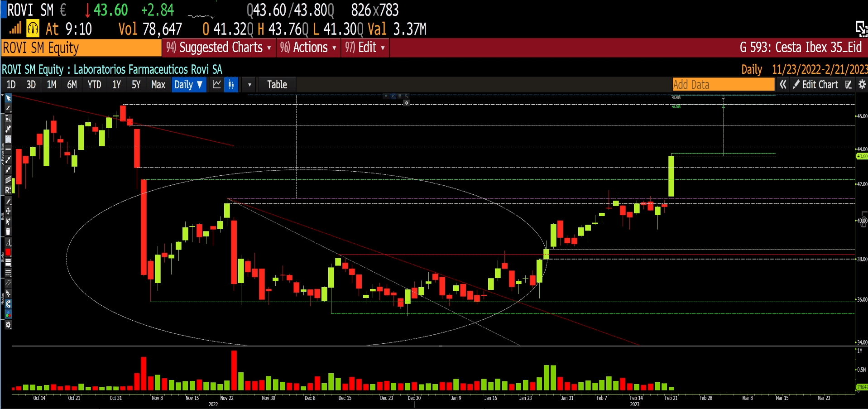Open the Edit menu

[365, 48]
